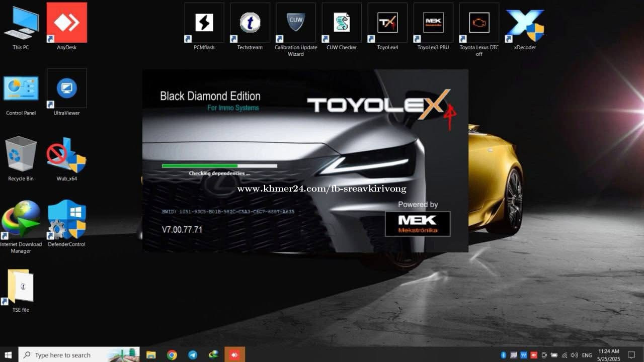
Task: Launch PCMflash desktop shortcut
Action: point(204,27)
